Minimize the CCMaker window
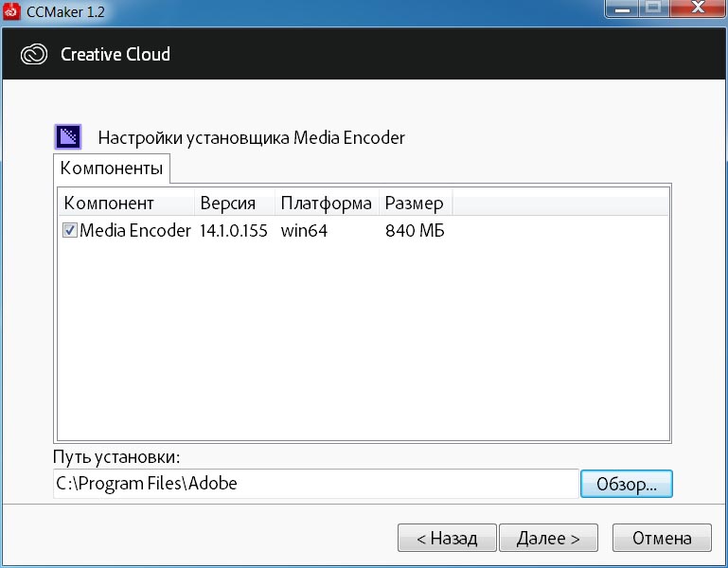 (622, 9)
